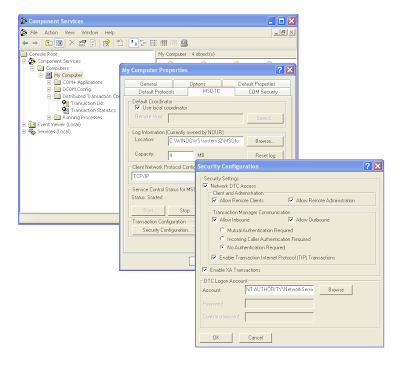
Task: Open the Default Properties tab
Action: click(256, 84)
